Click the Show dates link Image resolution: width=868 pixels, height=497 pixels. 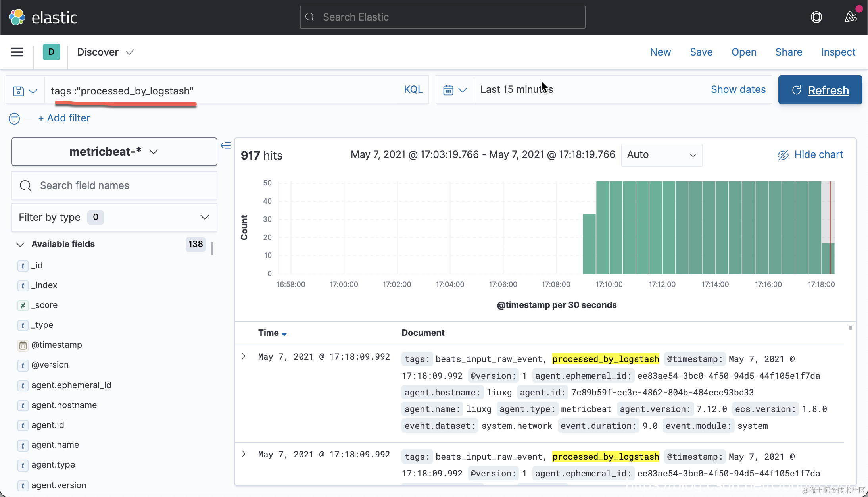(x=738, y=90)
